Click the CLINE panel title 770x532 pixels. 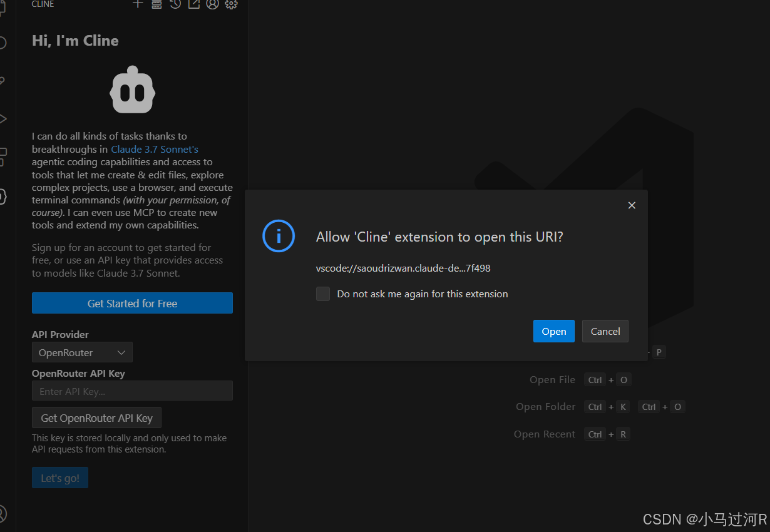[x=43, y=4]
